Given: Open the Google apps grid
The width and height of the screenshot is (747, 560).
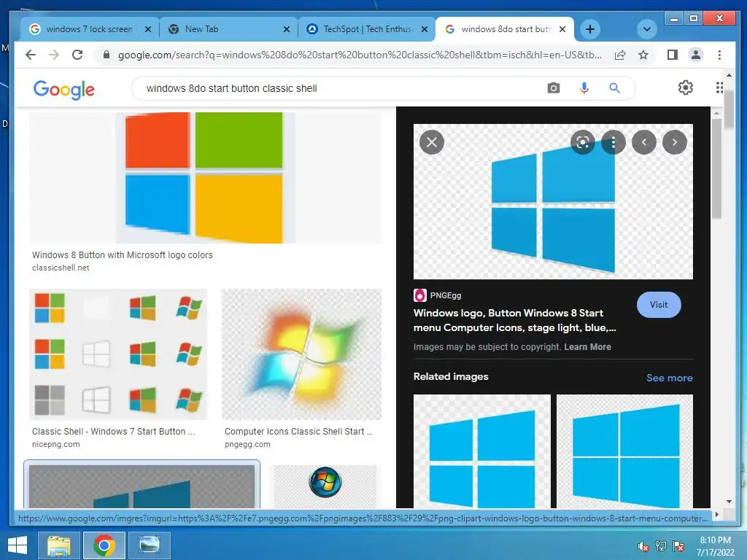Looking at the screenshot, I should coord(719,87).
